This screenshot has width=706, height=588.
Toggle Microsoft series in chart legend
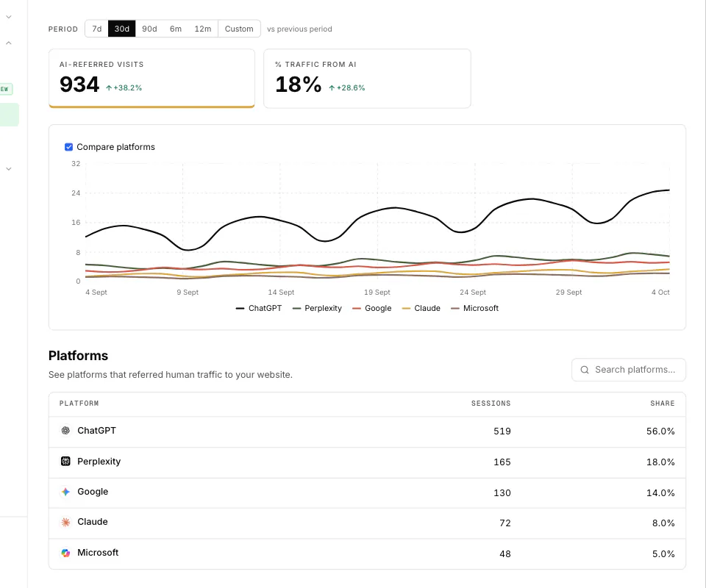click(474, 308)
